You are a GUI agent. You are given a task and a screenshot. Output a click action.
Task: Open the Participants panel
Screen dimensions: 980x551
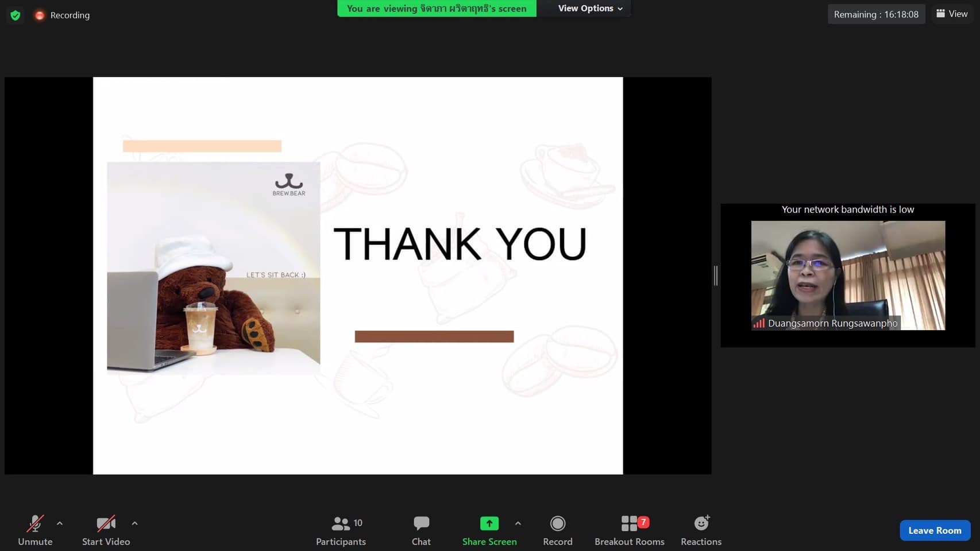[x=341, y=530]
